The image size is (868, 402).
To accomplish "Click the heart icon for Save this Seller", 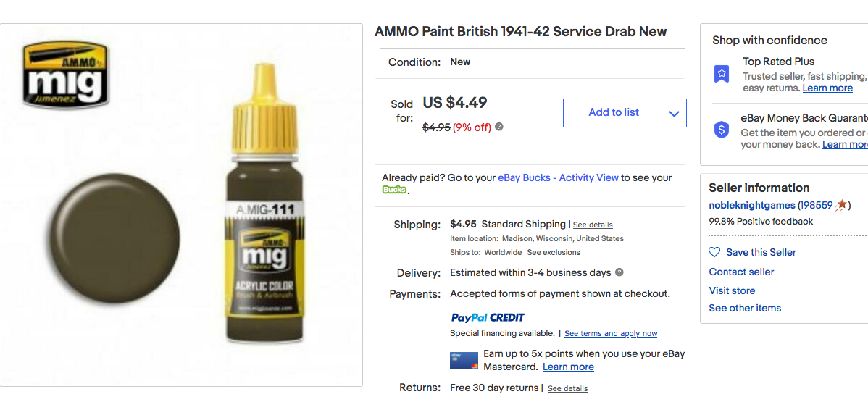I will pyautogui.click(x=714, y=252).
